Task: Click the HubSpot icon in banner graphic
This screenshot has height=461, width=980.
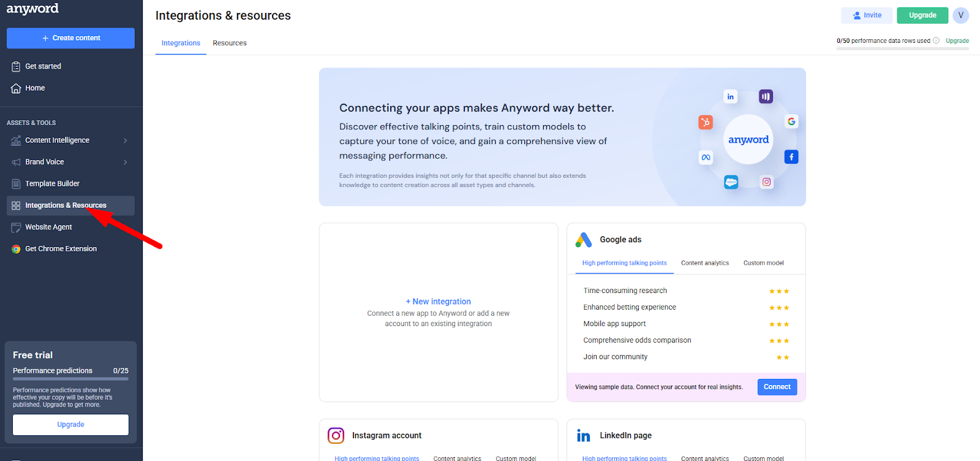Action: click(x=706, y=122)
